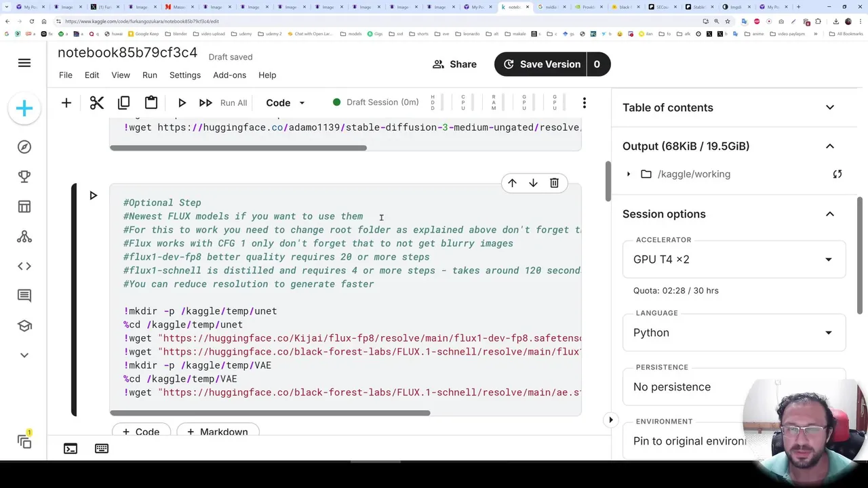Open notebook toolbar more options menu

tap(584, 103)
